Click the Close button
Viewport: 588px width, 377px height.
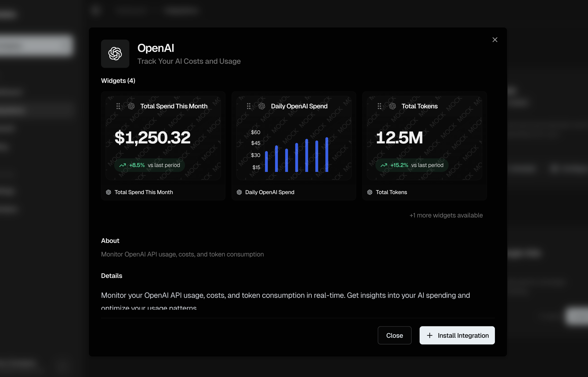tap(394, 335)
